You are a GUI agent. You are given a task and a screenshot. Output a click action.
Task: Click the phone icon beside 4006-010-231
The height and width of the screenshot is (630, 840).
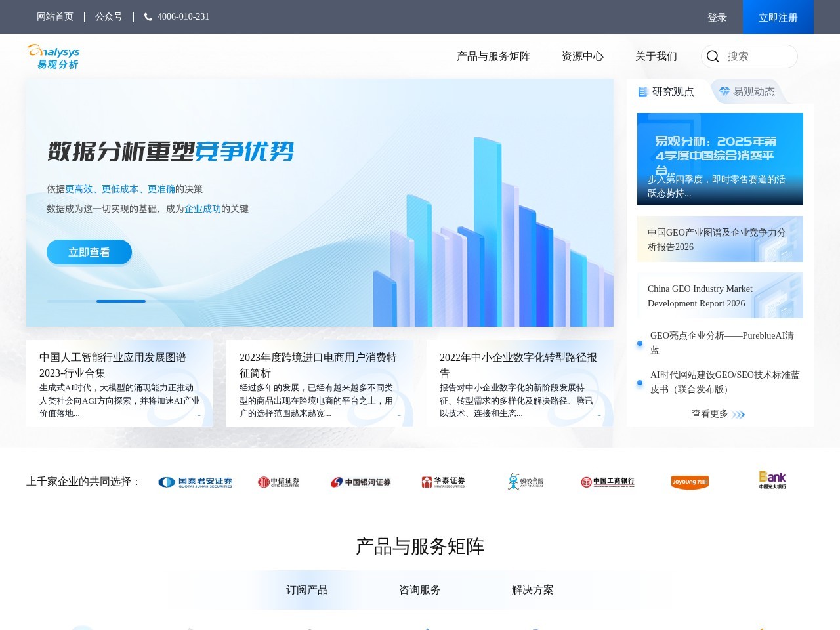pos(148,16)
